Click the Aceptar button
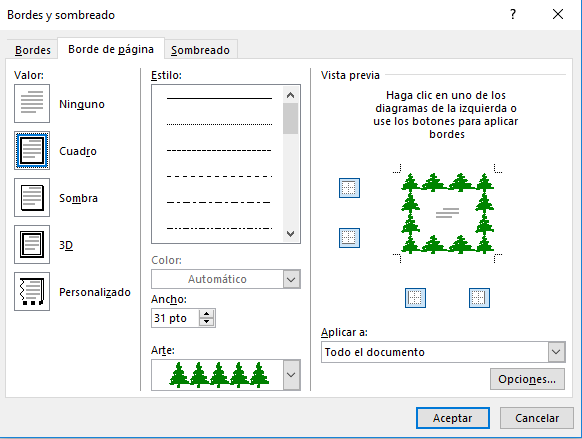The height and width of the screenshot is (439, 582). coord(453,418)
